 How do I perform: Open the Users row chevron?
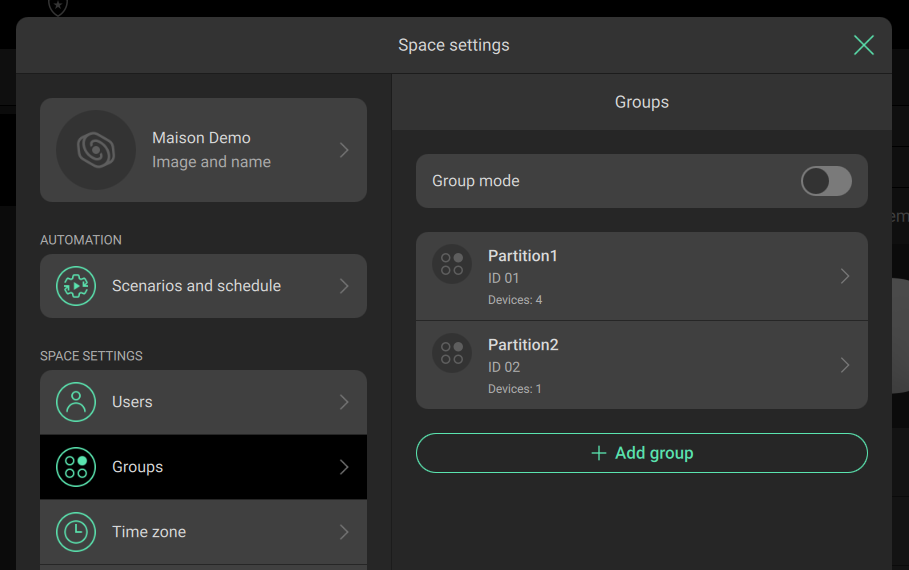click(x=344, y=402)
